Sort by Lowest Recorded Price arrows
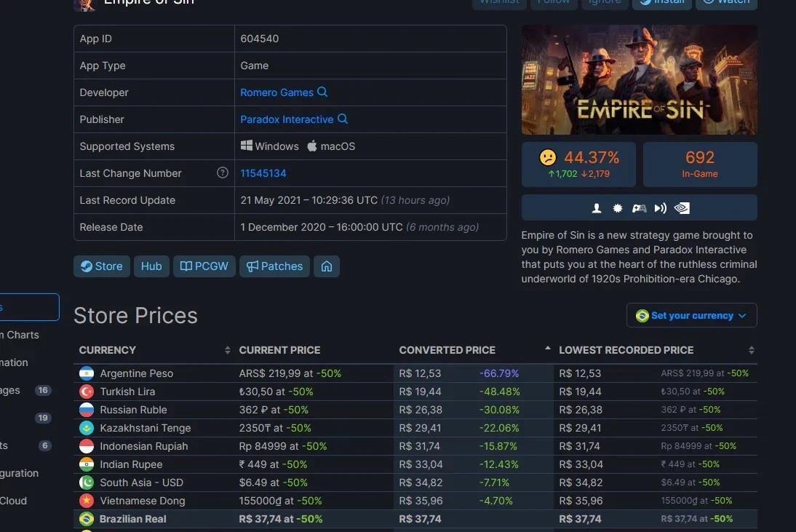This screenshot has height=532, width=796. click(x=752, y=350)
